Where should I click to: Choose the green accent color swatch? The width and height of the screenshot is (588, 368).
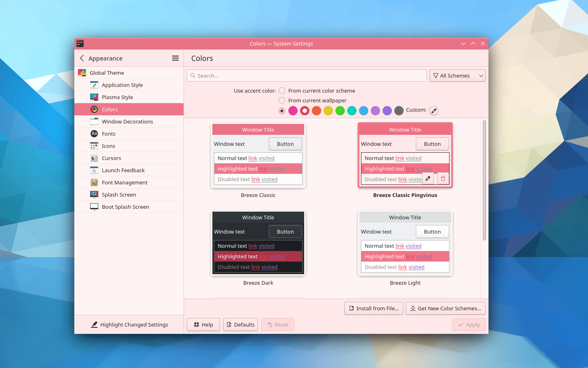pos(340,110)
